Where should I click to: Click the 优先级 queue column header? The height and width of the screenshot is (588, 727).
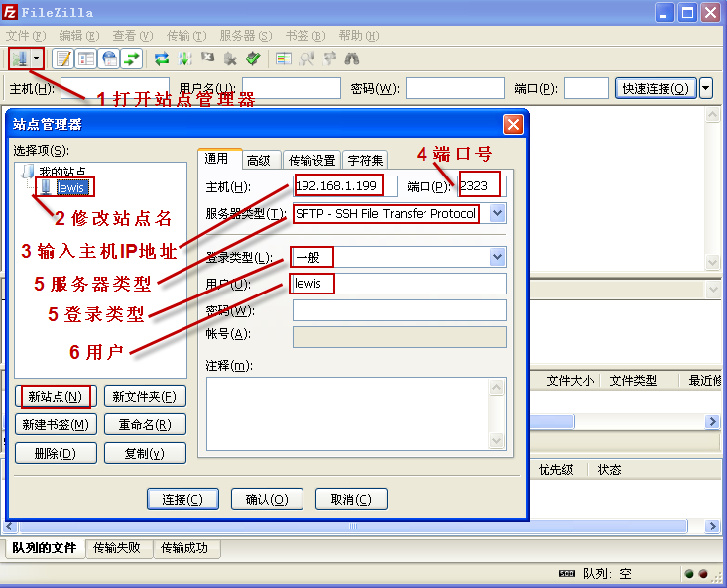click(x=556, y=470)
